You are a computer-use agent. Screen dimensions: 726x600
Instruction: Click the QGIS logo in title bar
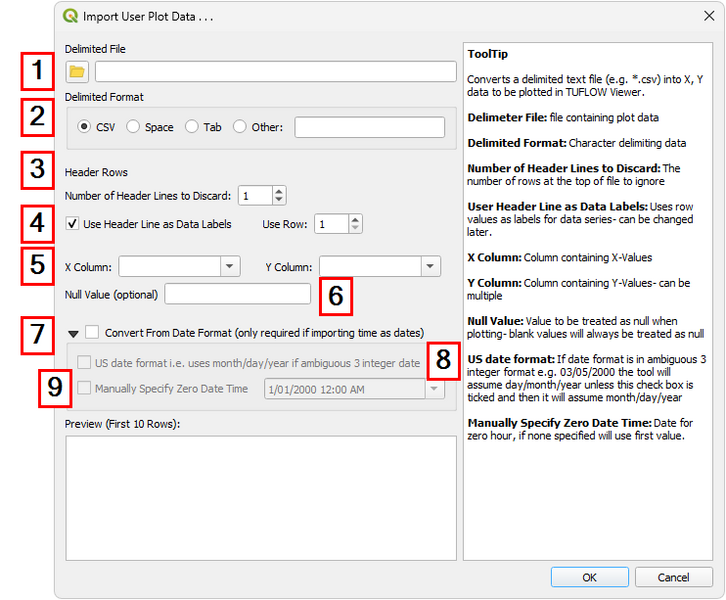click(x=70, y=17)
